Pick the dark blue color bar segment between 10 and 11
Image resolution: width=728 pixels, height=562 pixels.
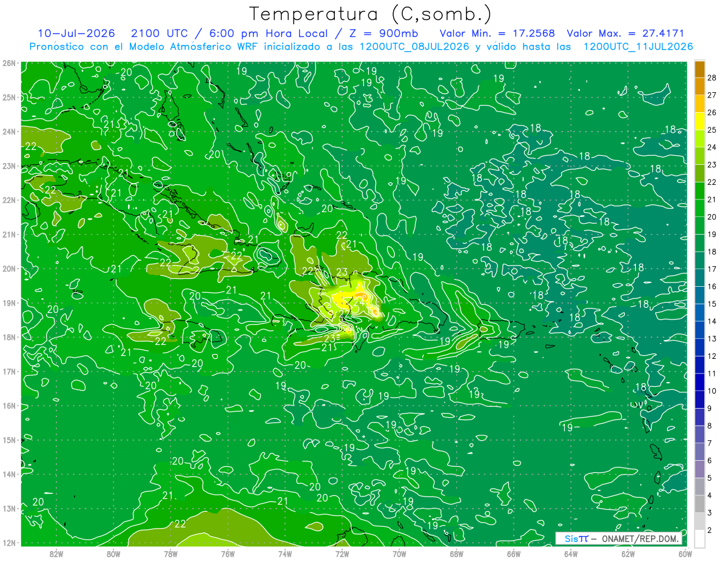pyautogui.click(x=699, y=383)
